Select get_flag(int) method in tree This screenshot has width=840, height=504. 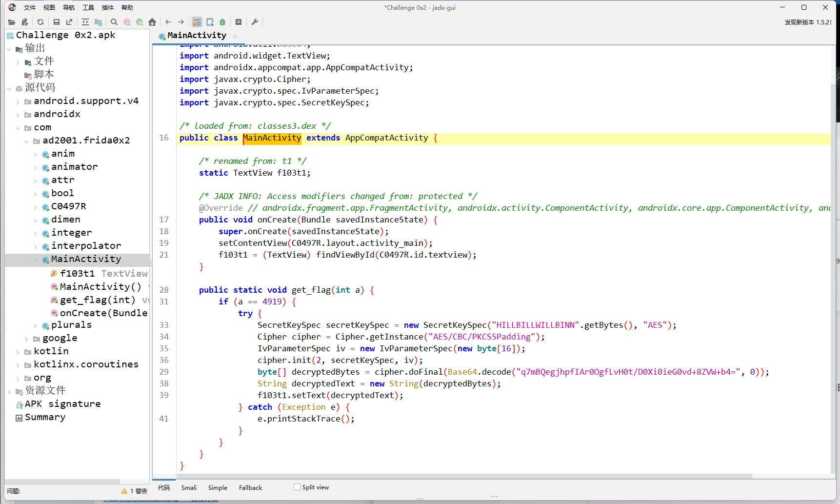(97, 300)
